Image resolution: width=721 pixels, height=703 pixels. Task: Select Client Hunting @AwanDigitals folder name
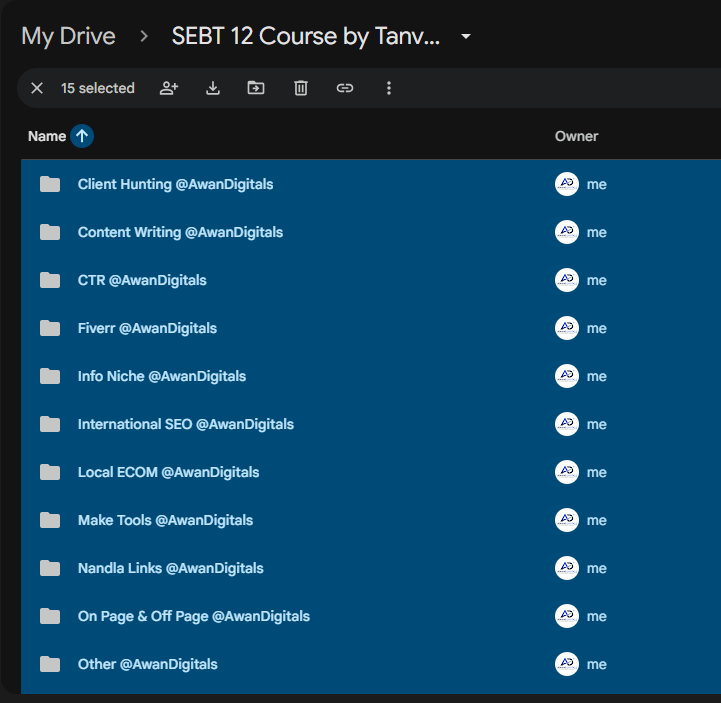tap(175, 184)
